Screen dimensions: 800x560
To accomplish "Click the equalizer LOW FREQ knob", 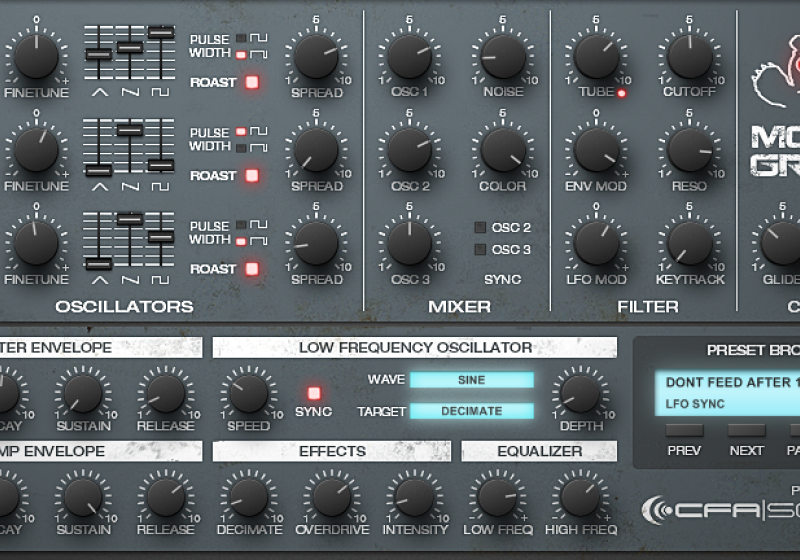I will click(497, 498).
